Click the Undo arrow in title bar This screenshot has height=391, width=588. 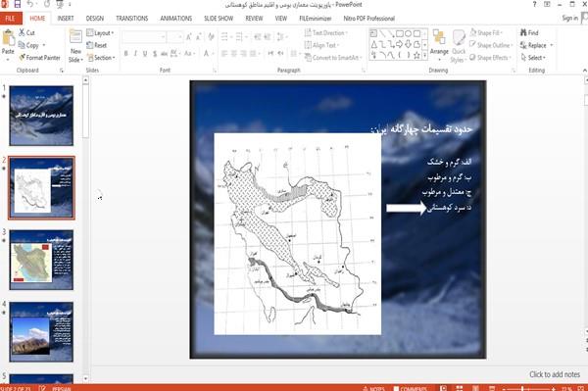30,4
